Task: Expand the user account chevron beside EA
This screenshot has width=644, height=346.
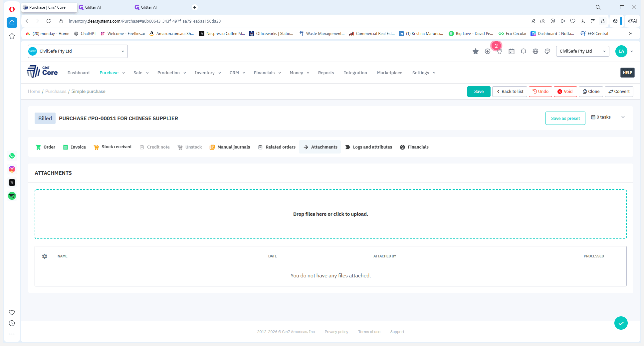Action: 632,51
